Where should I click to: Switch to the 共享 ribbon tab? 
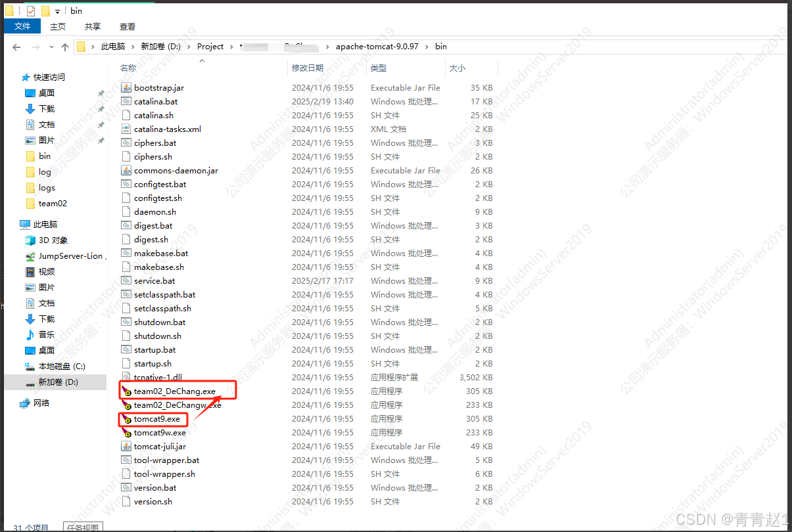click(x=93, y=26)
